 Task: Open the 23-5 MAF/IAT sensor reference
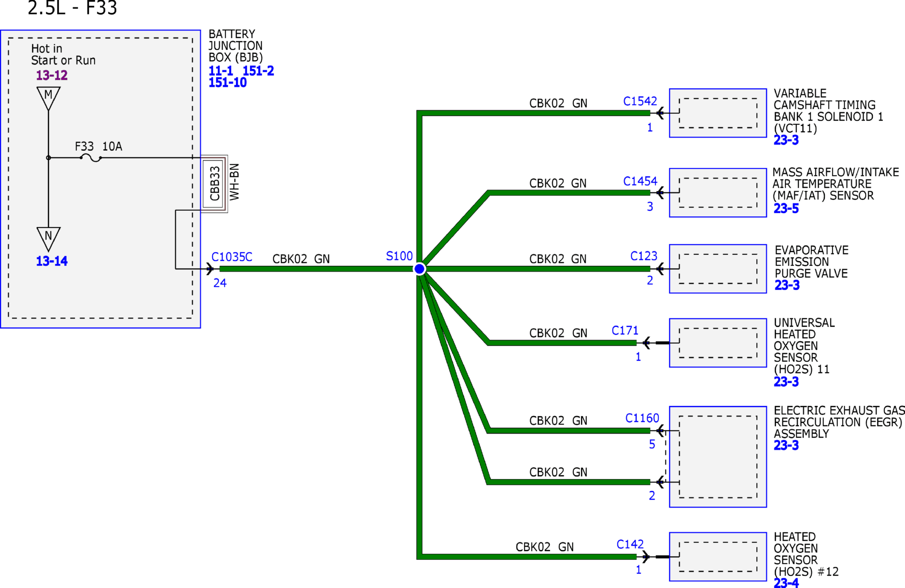(786, 208)
